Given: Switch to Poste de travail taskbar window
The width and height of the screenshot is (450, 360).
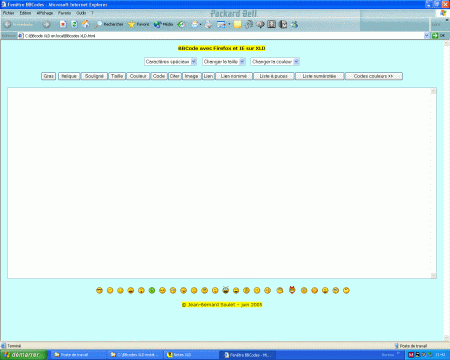Looking at the screenshot, I should (x=78, y=355).
